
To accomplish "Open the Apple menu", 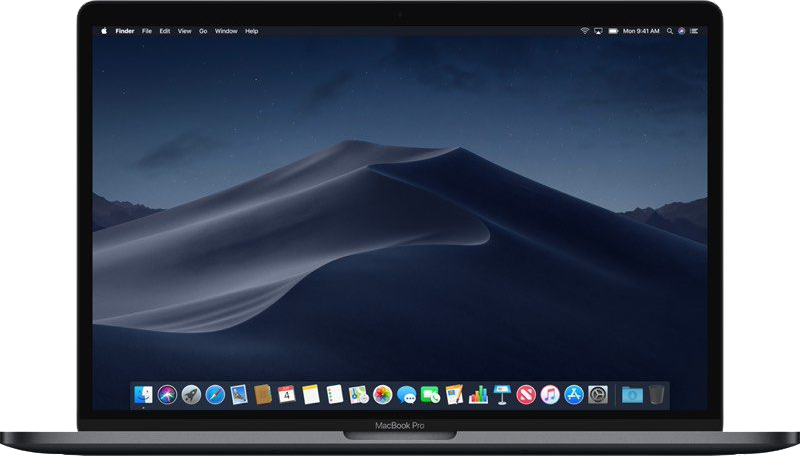I will tap(104, 31).
